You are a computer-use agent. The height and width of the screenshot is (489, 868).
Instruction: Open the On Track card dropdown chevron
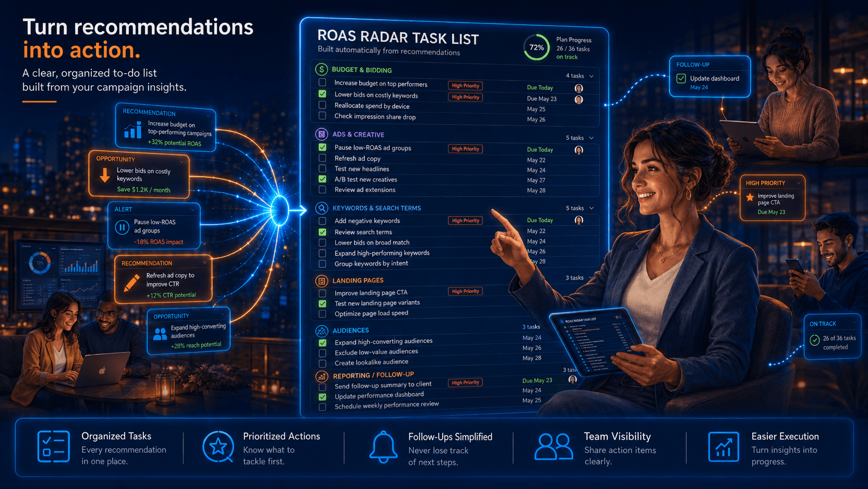pyautogui.click(x=854, y=323)
